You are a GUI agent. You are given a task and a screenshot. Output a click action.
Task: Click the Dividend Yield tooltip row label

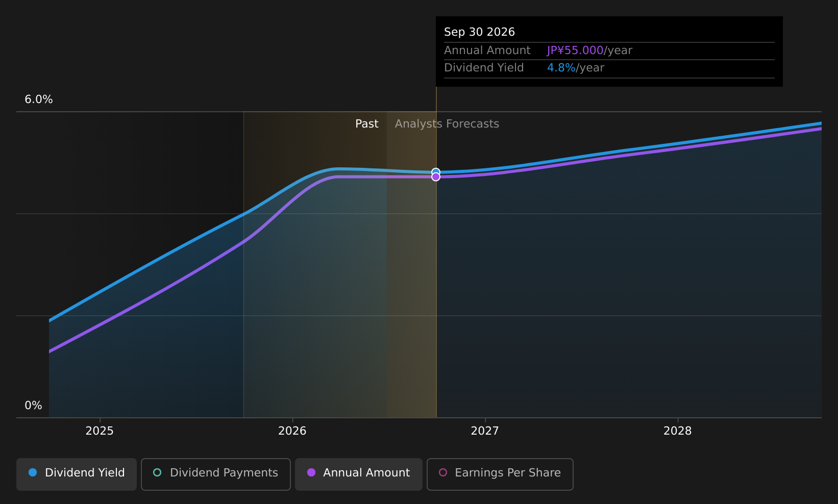[484, 68]
